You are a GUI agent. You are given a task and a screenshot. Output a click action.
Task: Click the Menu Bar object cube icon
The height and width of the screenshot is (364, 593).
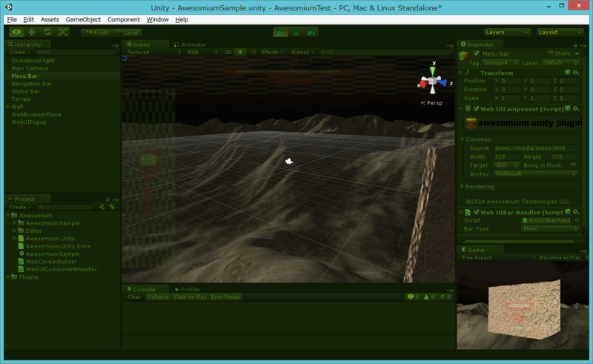[464, 56]
